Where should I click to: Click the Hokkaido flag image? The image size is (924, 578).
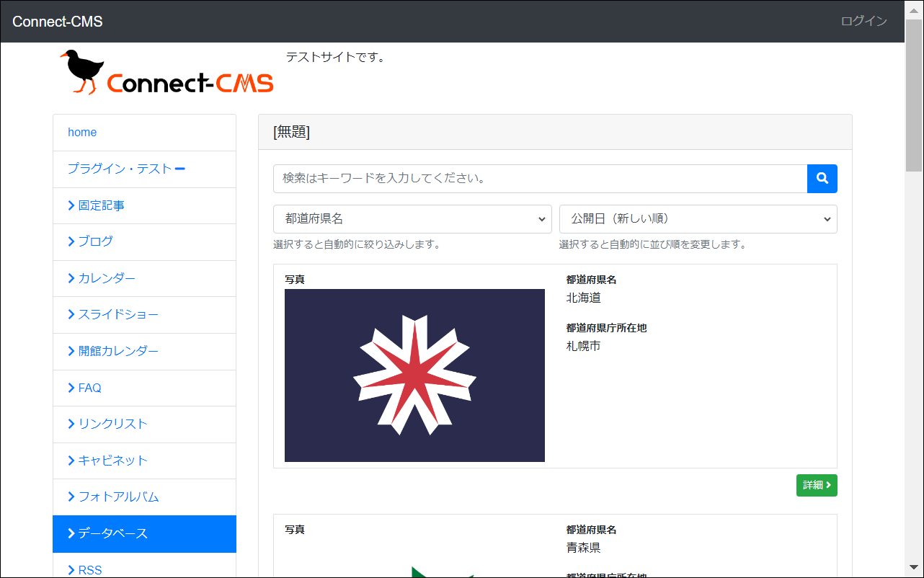click(x=414, y=375)
